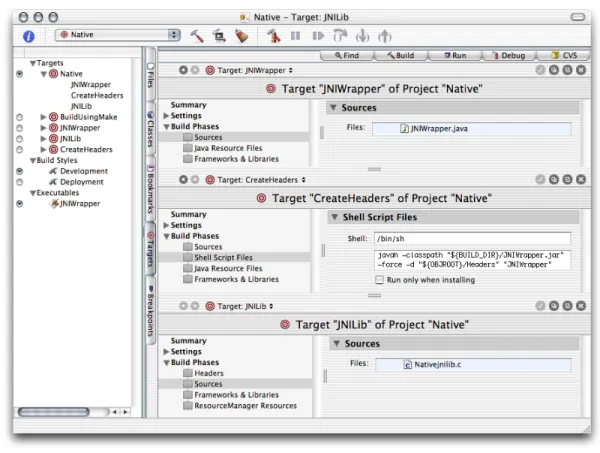Open the Native active target dropdown
The width and height of the screenshot is (600, 453).
117,35
